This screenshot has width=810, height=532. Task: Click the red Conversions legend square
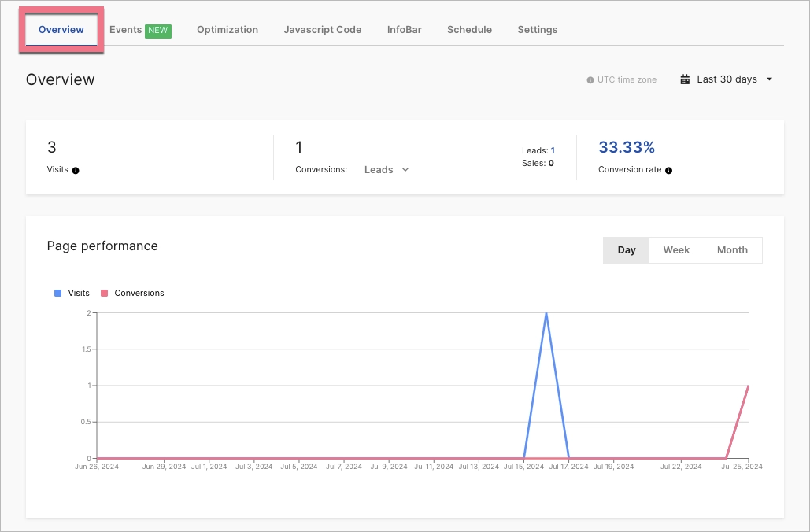pyautogui.click(x=105, y=293)
